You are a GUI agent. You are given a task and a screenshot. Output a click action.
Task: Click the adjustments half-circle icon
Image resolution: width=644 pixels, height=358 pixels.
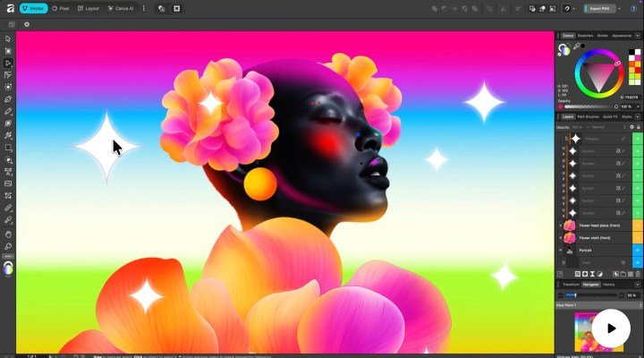(599, 274)
